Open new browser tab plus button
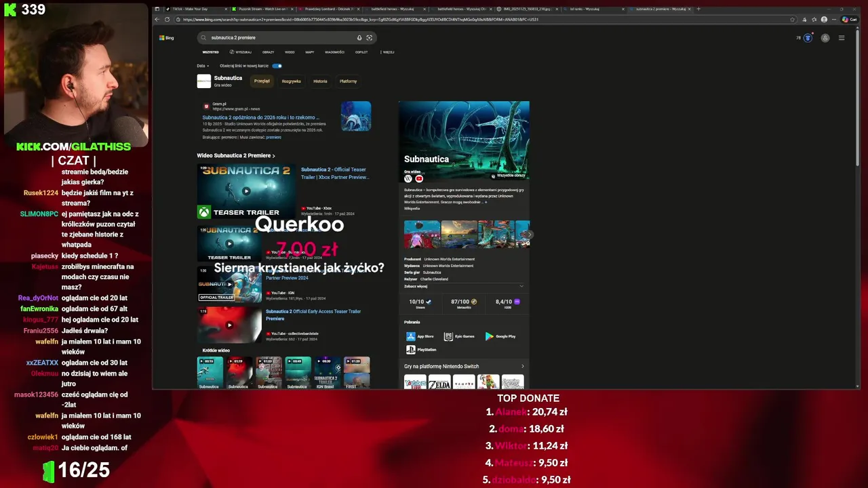Viewport: 868px width, 488px height. (698, 9)
